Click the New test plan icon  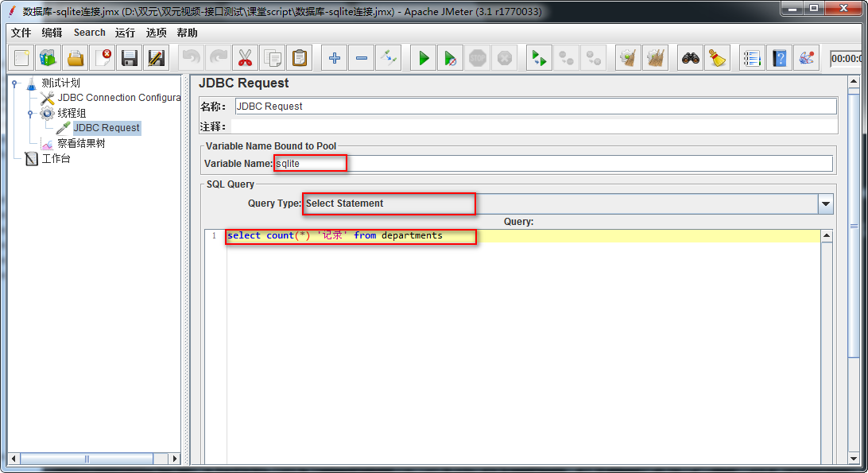[21, 58]
